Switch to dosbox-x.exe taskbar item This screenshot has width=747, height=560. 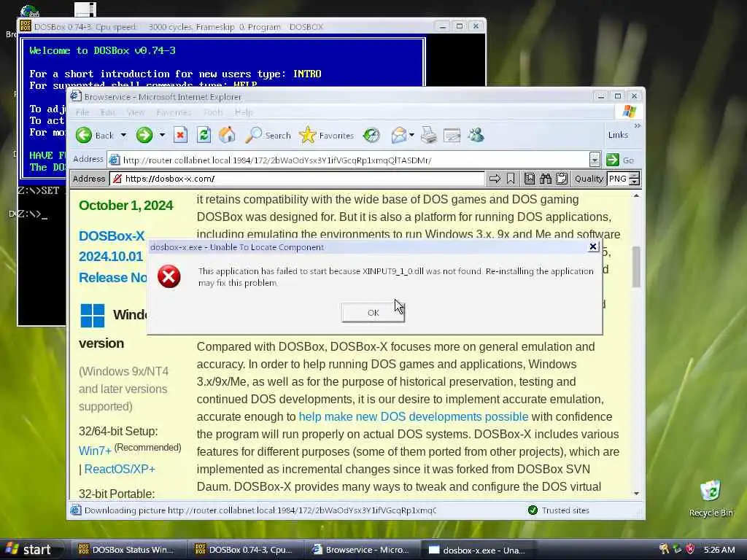[x=479, y=550]
